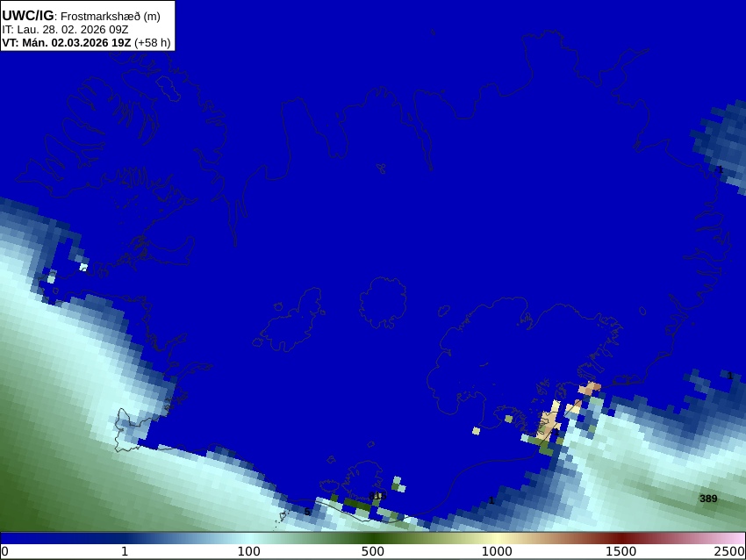Click the colorbar label '0'
The width and height of the screenshot is (746, 560).
point(4,551)
